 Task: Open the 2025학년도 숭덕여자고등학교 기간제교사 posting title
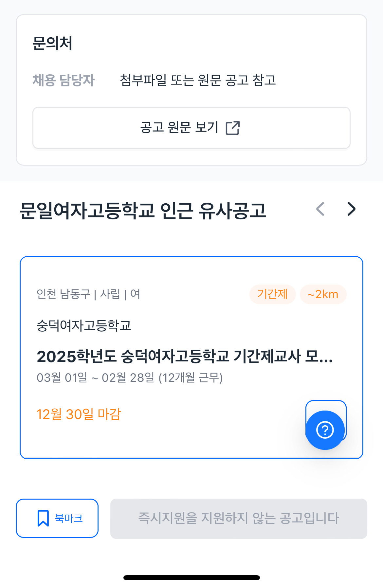tap(185, 357)
